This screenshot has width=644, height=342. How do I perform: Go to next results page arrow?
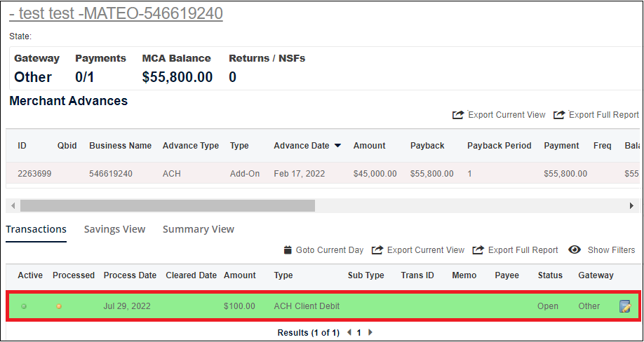point(370,333)
